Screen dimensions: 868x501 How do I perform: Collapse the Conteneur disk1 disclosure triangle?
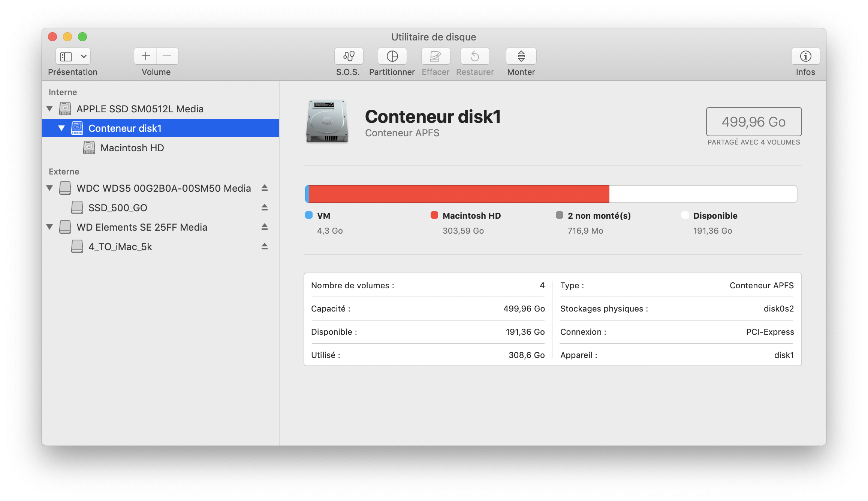[x=61, y=128]
